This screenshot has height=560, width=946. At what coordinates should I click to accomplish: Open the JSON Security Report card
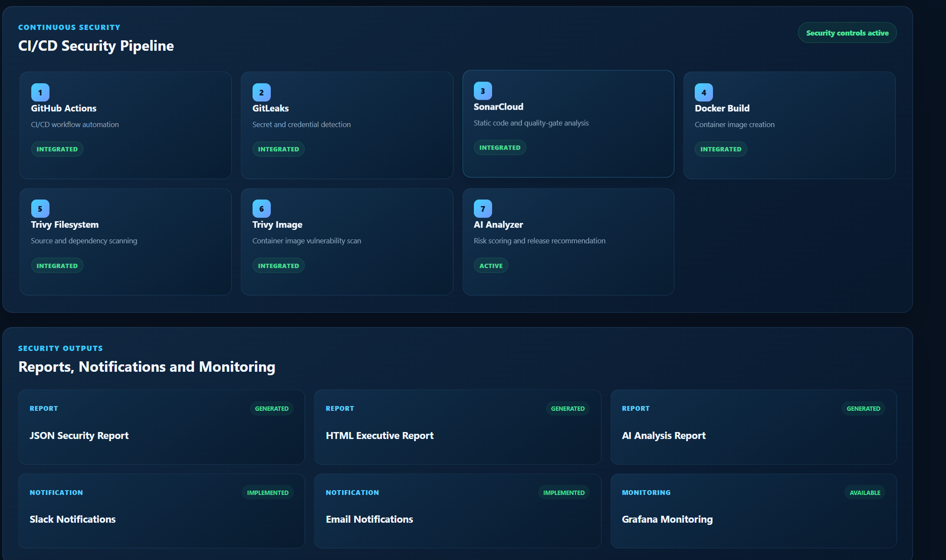161,427
